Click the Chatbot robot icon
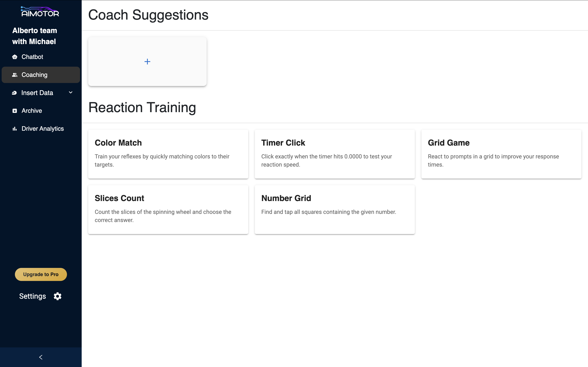 [15, 57]
